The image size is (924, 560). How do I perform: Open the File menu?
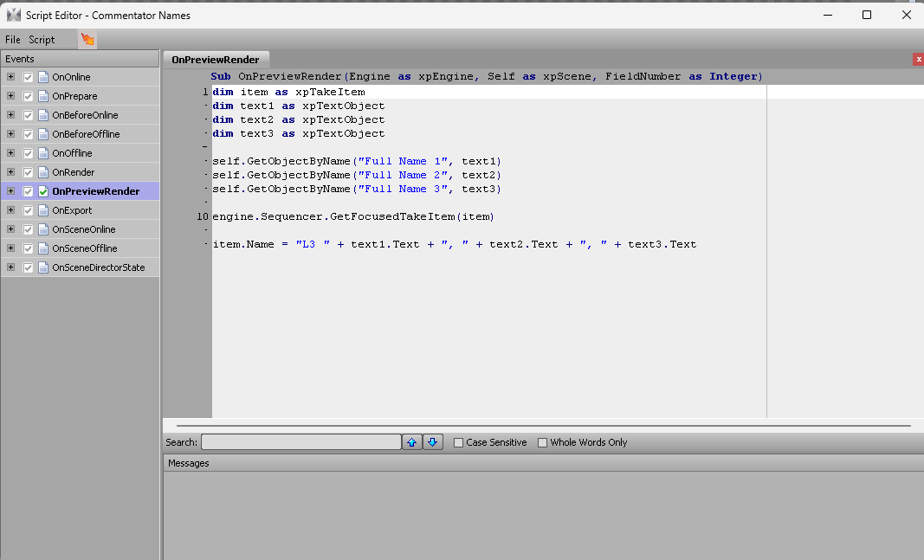tap(12, 40)
